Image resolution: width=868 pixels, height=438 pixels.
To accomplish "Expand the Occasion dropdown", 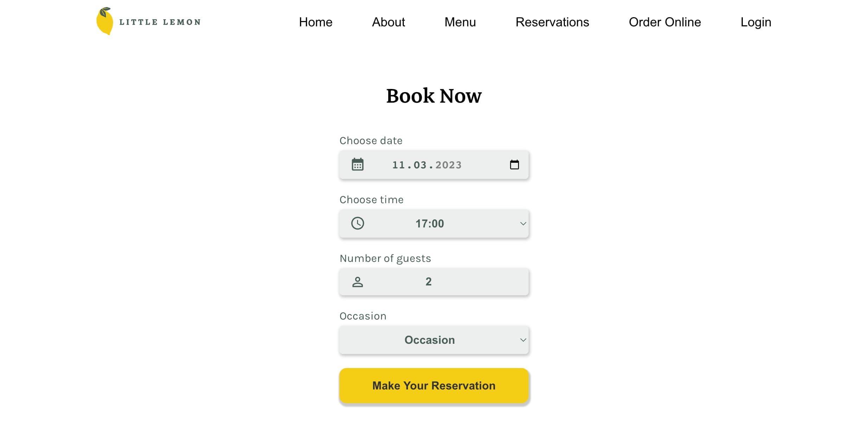I will click(x=434, y=340).
